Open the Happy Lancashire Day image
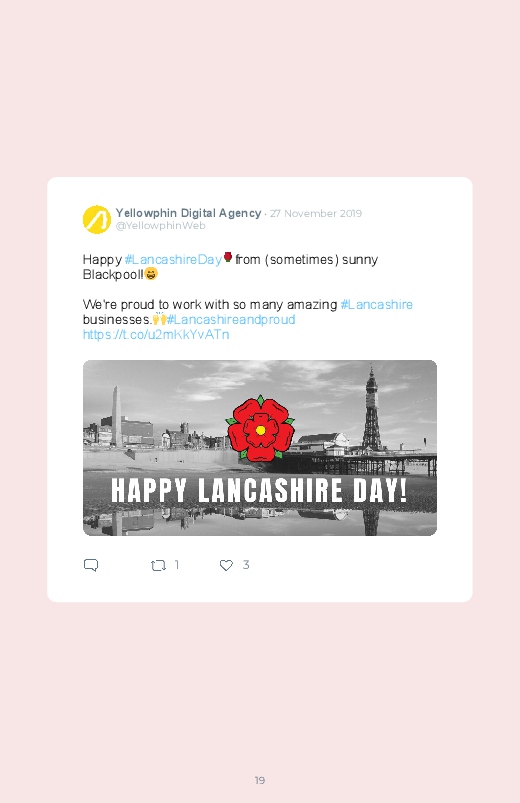Image resolution: width=520 pixels, height=803 pixels. (x=260, y=448)
